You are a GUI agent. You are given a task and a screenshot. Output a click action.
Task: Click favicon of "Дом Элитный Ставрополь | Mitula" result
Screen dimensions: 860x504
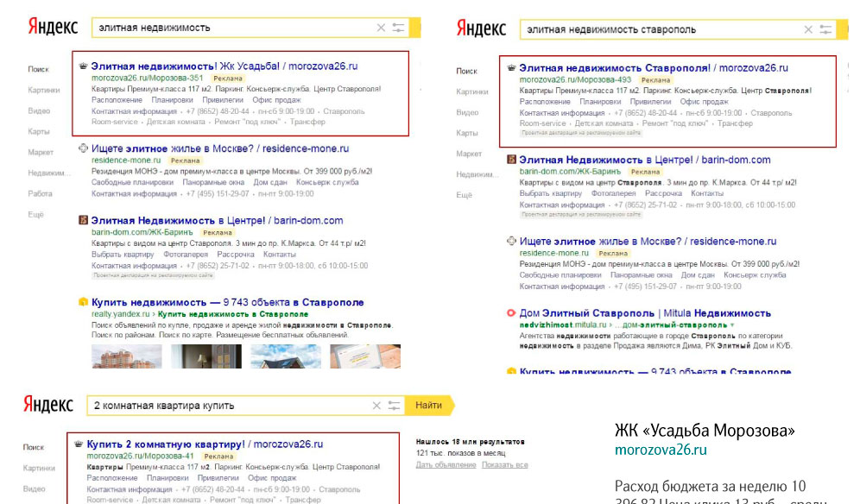tap(511, 313)
